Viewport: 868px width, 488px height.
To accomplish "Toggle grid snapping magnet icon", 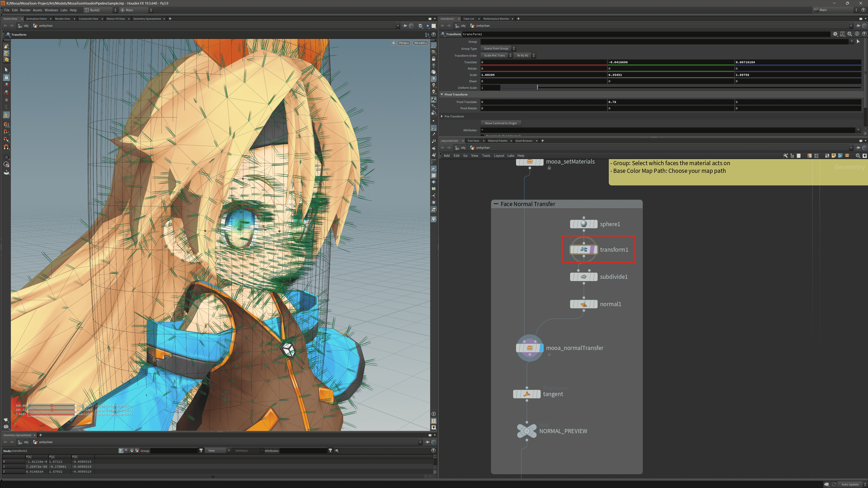I will click(6, 125).
